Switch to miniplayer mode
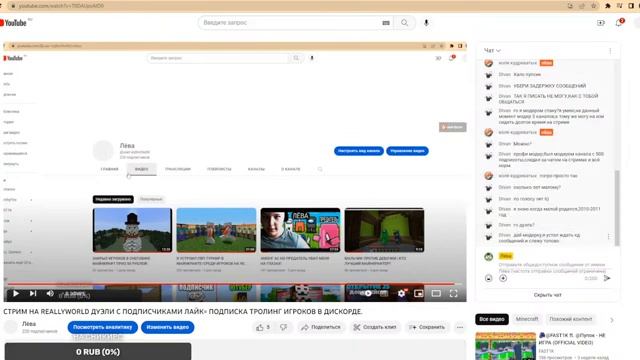The image size is (640, 360). (x=419, y=293)
